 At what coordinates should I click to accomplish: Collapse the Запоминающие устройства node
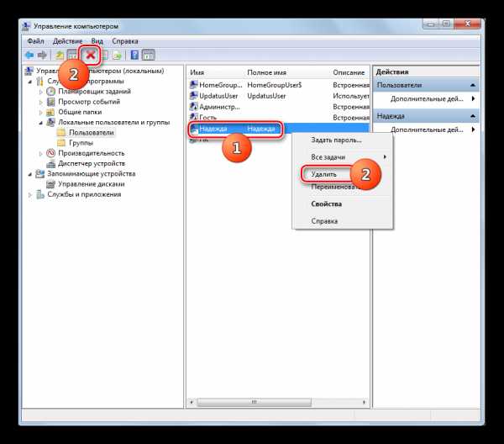pyautogui.click(x=30, y=174)
